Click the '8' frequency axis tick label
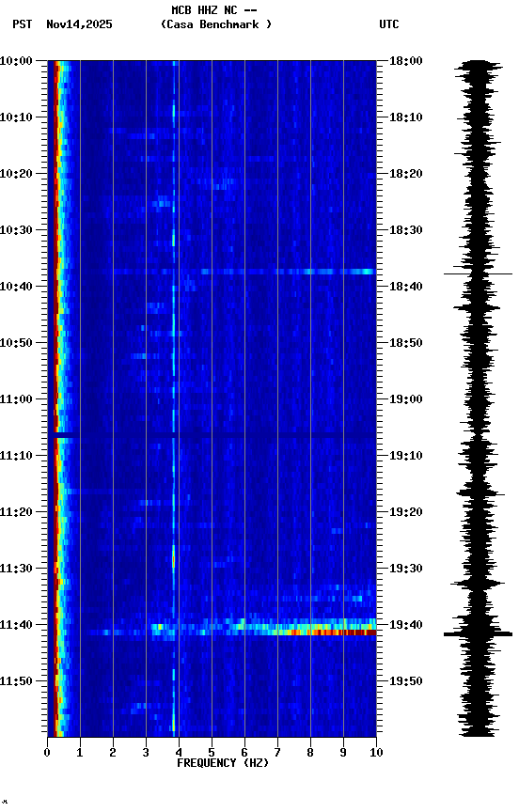 (x=310, y=753)
